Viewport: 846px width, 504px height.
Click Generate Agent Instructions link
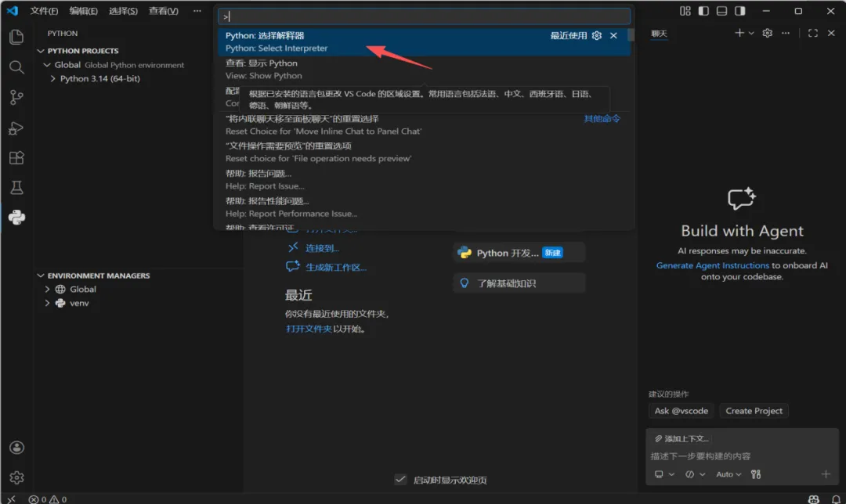point(712,265)
